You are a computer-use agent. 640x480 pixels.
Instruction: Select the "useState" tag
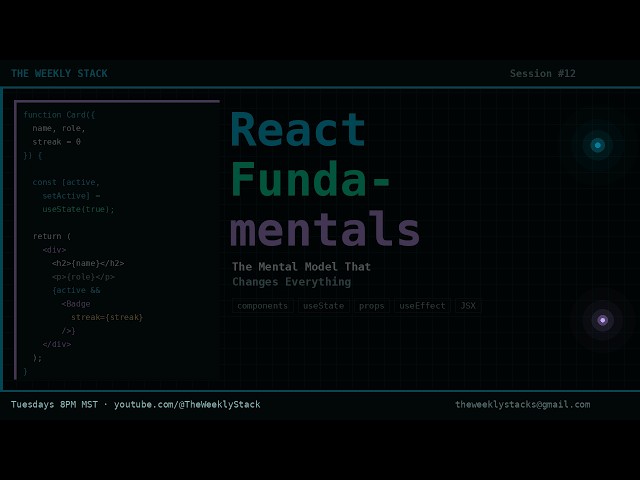click(x=323, y=306)
